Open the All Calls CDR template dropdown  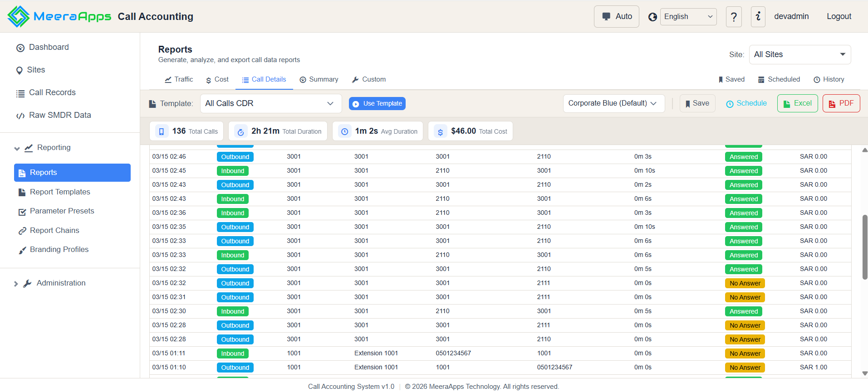coord(270,103)
